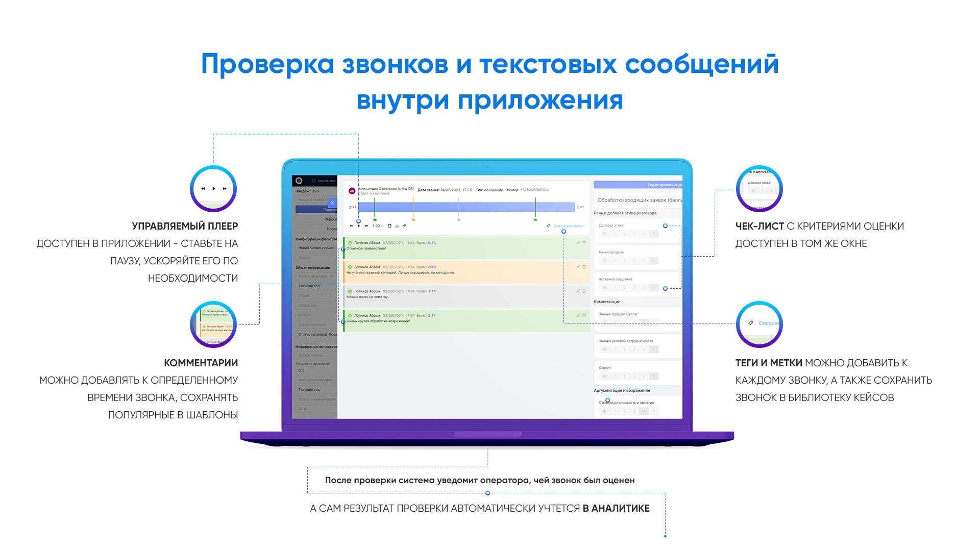980x551 pixels.
Task: Delete the 'Очень крутая обработка возражений' comment
Action: click(584, 315)
